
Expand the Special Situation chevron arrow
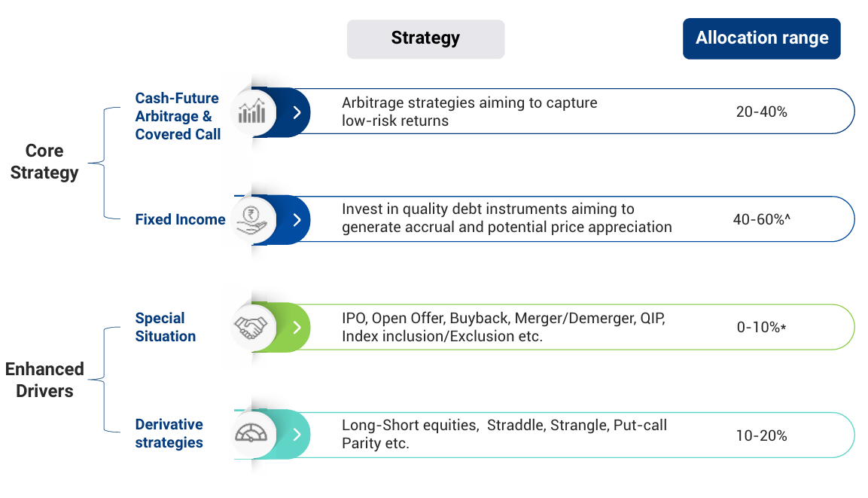297,327
